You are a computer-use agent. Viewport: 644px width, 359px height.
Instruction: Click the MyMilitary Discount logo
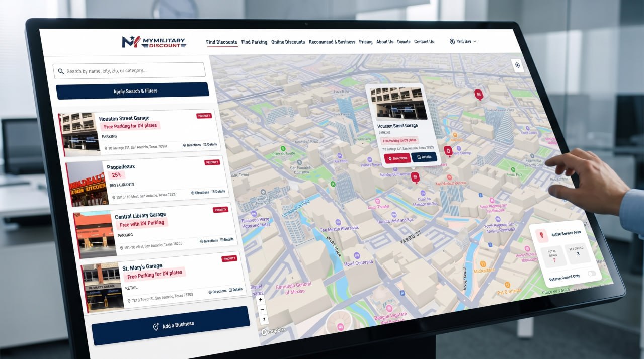(x=154, y=42)
